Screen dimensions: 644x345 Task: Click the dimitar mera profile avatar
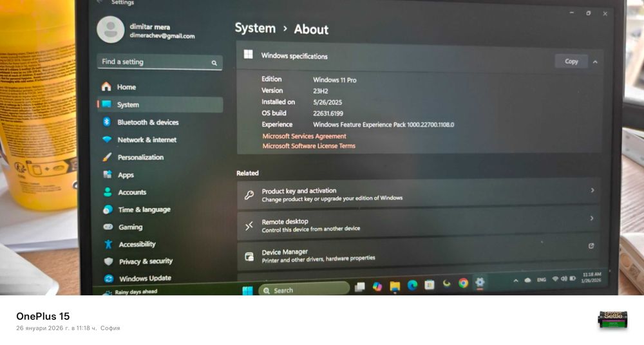pos(111,30)
